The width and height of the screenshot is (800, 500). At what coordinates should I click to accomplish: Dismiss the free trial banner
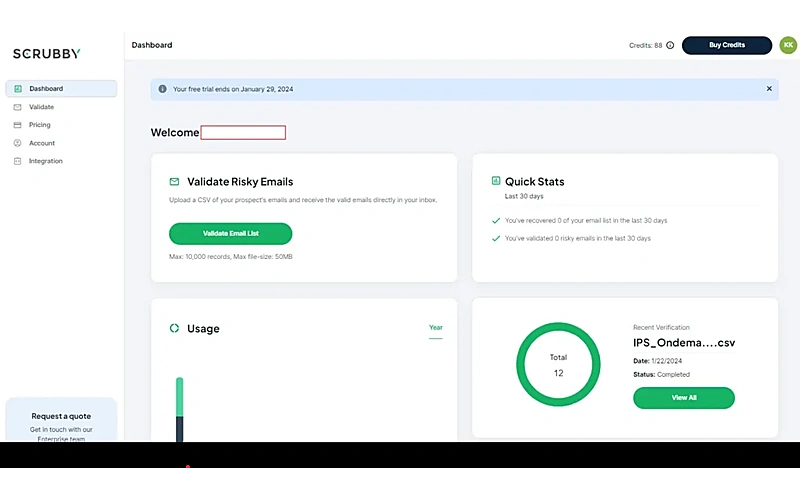pyautogui.click(x=769, y=89)
